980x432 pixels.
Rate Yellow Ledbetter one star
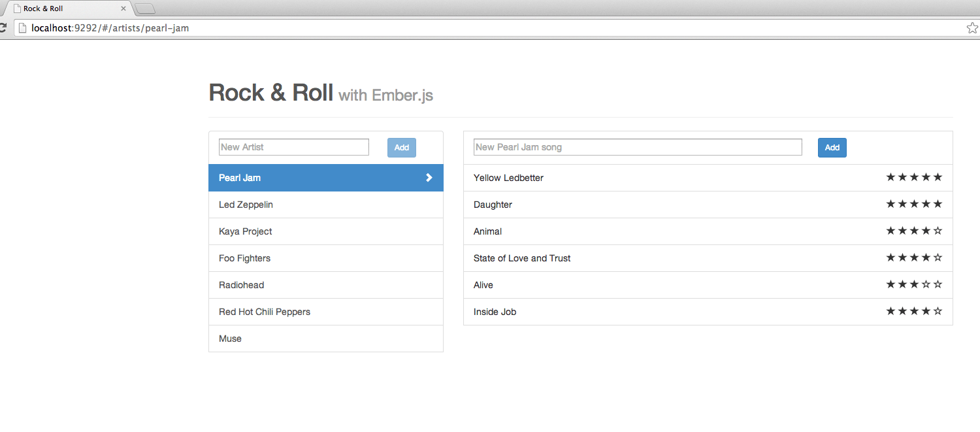tap(890, 177)
